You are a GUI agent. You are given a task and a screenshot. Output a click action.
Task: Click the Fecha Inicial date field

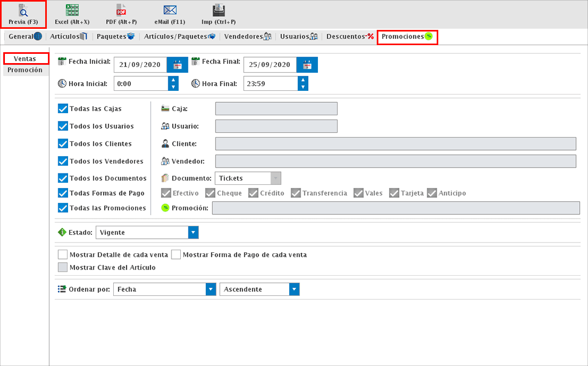point(140,65)
